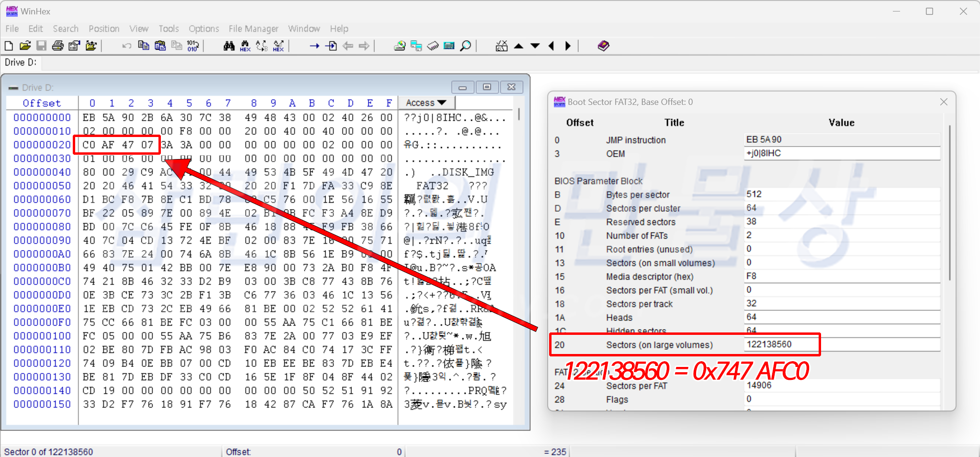Edit the Reserved sectors value
This screenshot has width=980, height=457.
click(x=842, y=221)
